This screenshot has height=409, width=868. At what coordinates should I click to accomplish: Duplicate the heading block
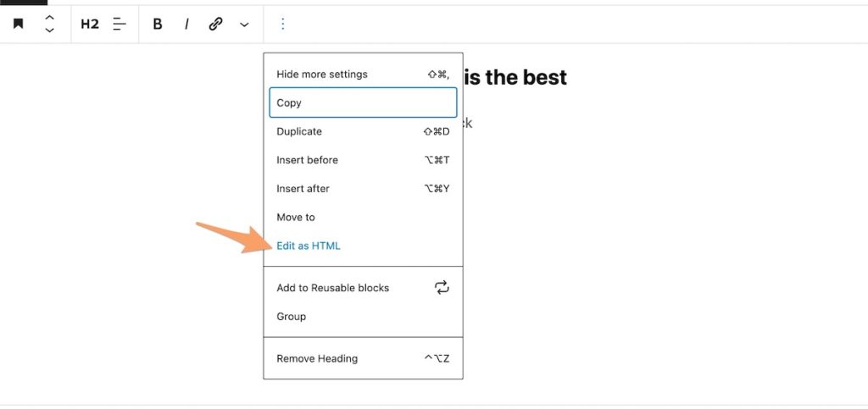363,131
